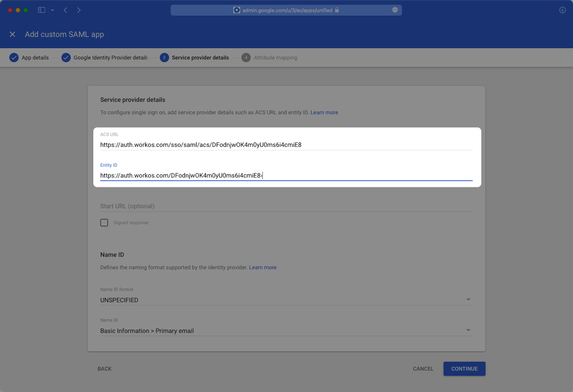The width and height of the screenshot is (573, 392).
Task: Enable the Signed response checkbox
Action: pyautogui.click(x=104, y=222)
